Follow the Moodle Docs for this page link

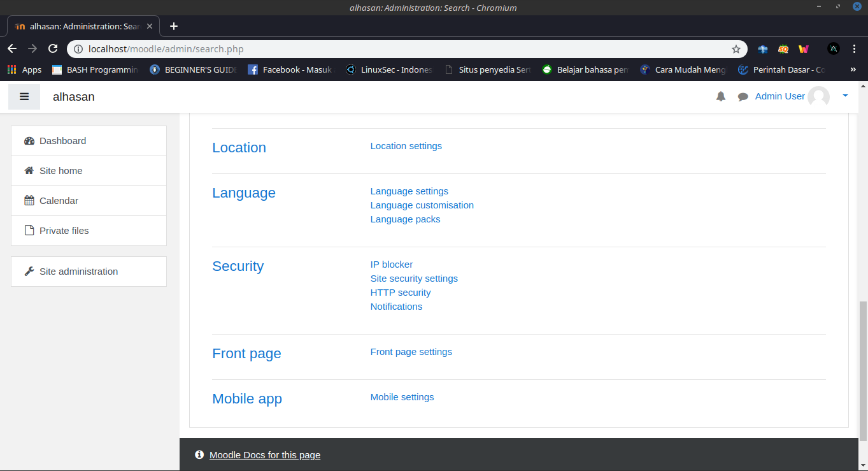click(265, 454)
